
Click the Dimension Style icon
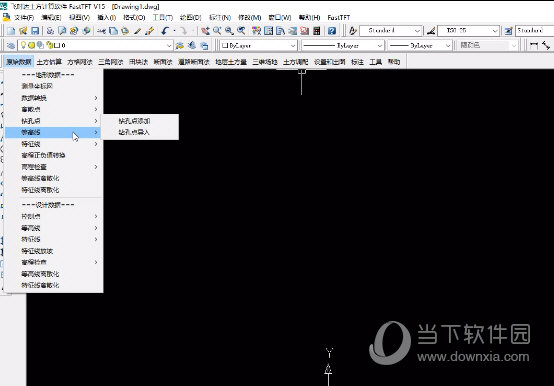click(x=431, y=31)
